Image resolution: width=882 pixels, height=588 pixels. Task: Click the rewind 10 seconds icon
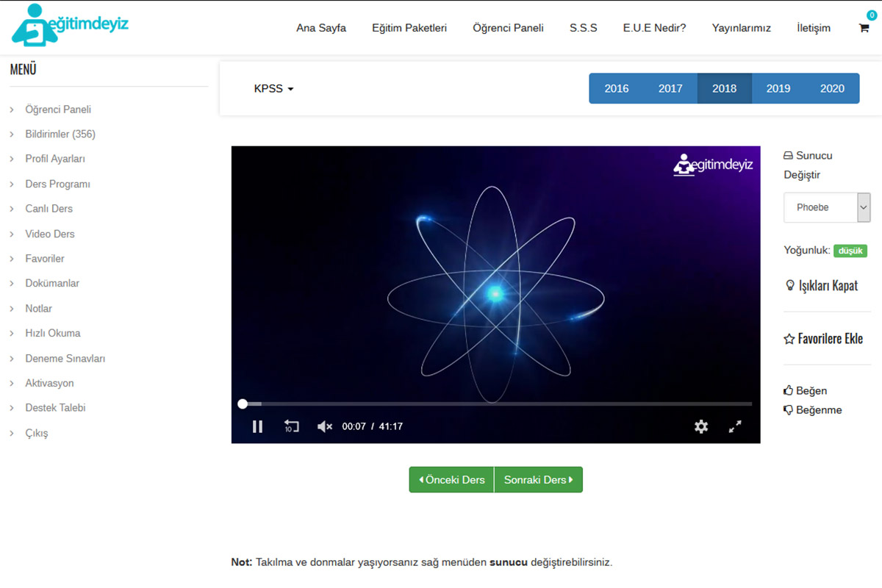(x=291, y=426)
